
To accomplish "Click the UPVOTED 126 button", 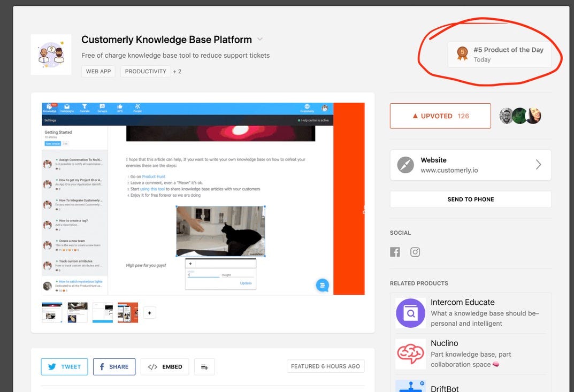I will click(x=440, y=116).
